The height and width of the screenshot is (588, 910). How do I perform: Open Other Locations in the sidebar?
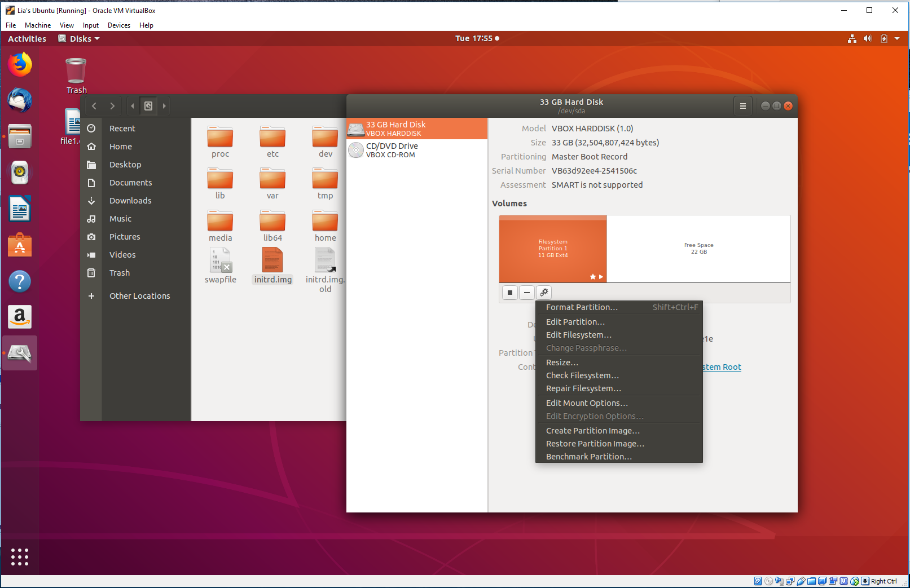click(x=139, y=295)
